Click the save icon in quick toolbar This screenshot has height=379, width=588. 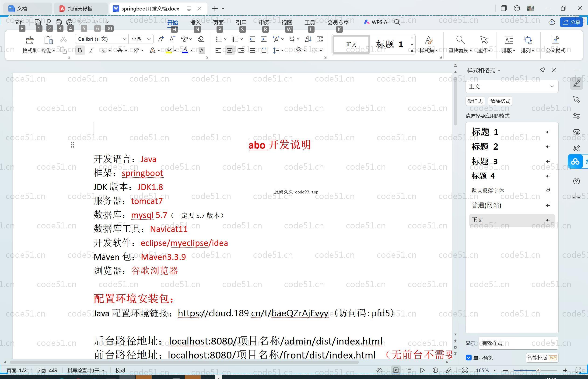click(38, 22)
